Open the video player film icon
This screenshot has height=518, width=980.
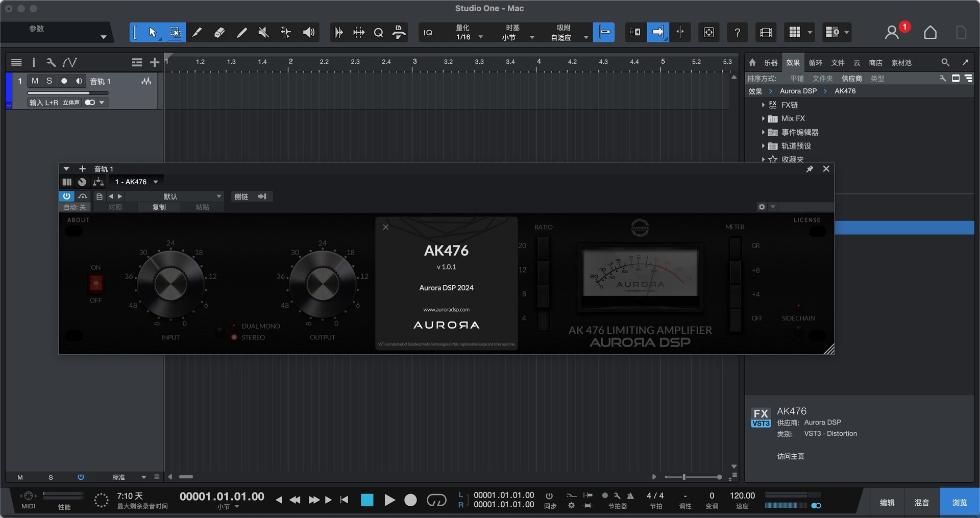[766, 33]
